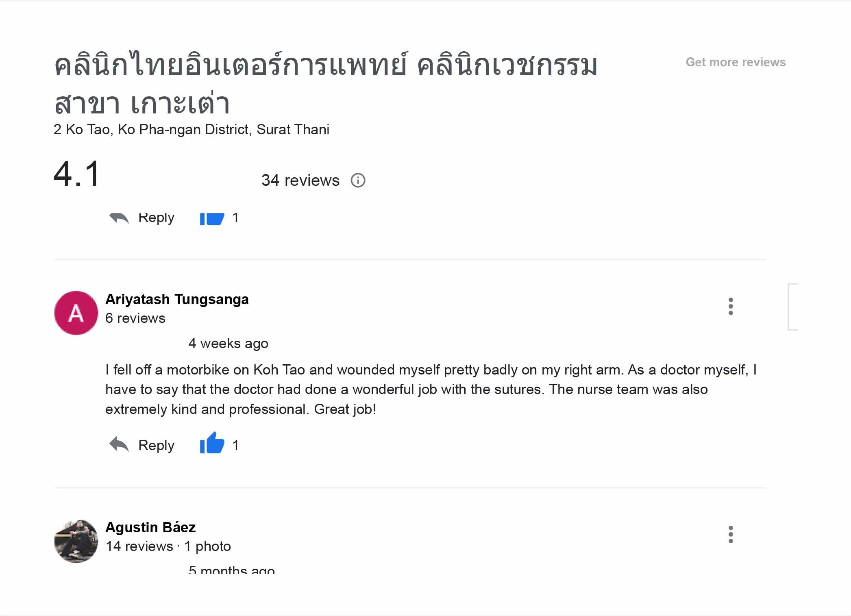
Task: Open the three-dot menu on Agustin Báez's review
Action: (730, 534)
